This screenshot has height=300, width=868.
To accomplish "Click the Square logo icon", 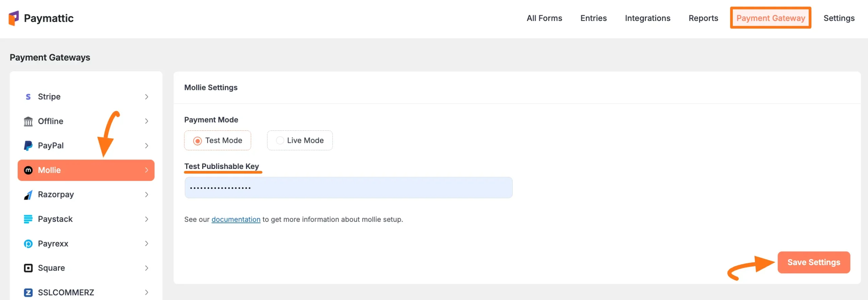I will (x=28, y=268).
